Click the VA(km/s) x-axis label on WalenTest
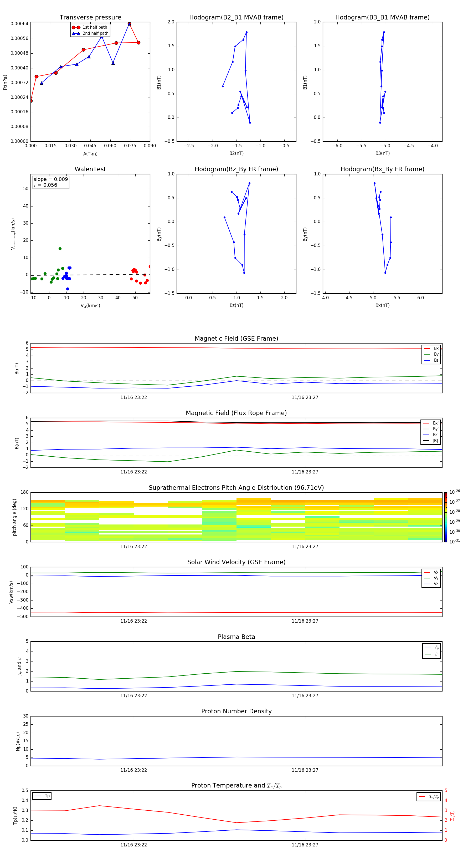This screenshot has width=473, height=868. [x=90, y=306]
